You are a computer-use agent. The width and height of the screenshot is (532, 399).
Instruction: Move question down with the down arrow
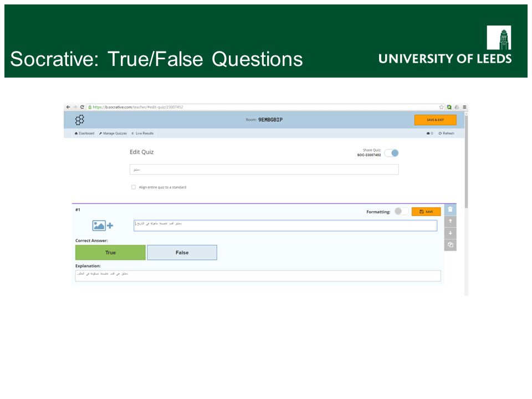pos(450,233)
